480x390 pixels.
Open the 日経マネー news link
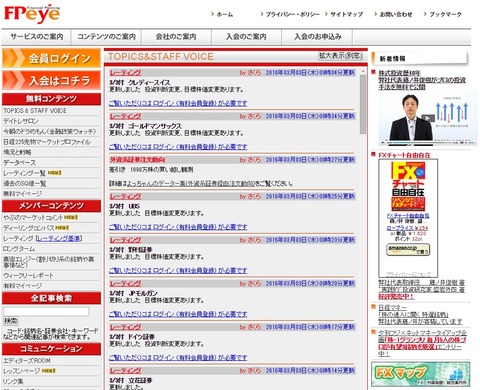coord(420,314)
